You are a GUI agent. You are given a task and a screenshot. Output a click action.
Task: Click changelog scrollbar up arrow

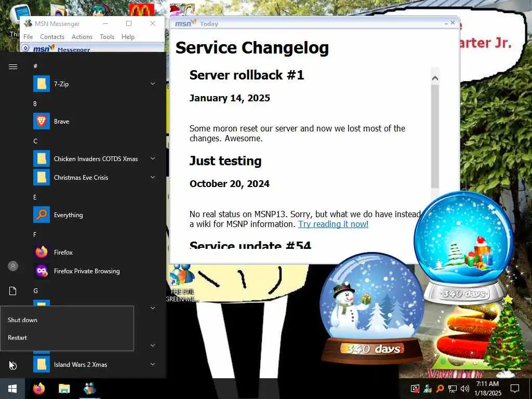[435, 78]
